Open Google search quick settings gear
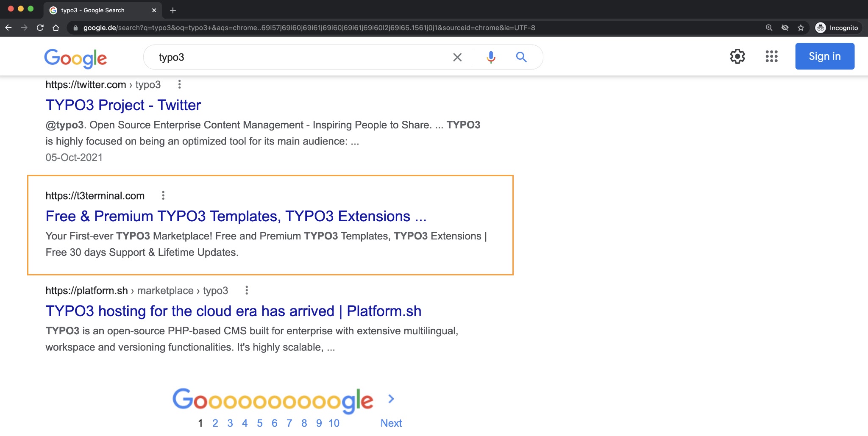The image size is (868, 436). click(737, 56)
